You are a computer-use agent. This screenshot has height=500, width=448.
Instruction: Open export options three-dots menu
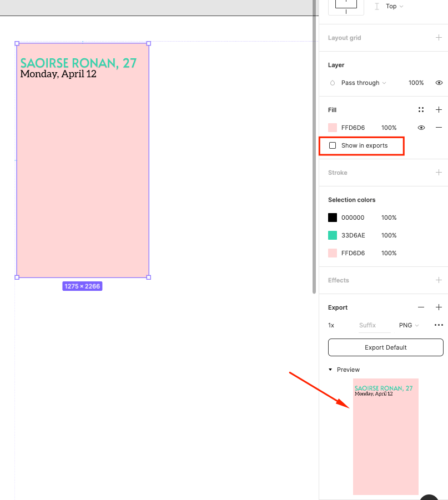click(439, 325)
